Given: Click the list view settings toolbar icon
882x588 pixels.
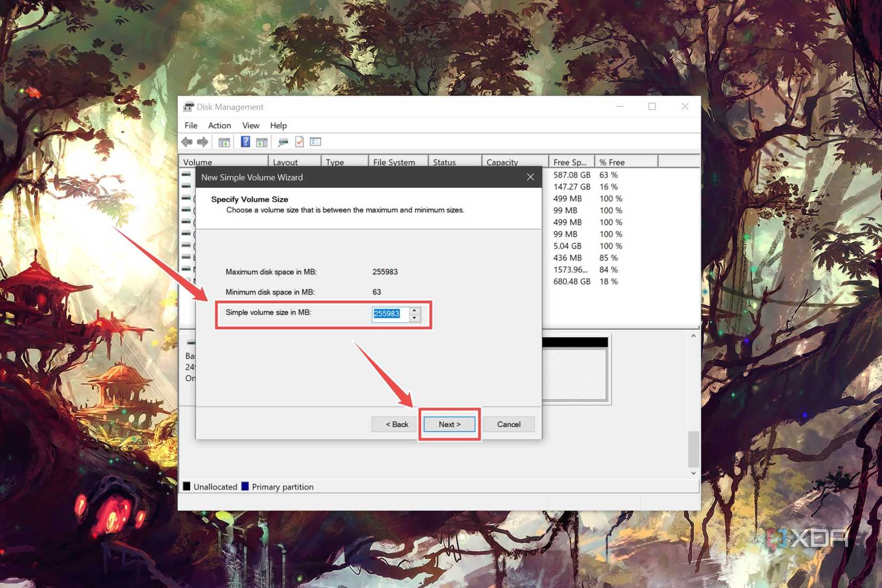Looking at the screenshot, I should tap(315, 142).
